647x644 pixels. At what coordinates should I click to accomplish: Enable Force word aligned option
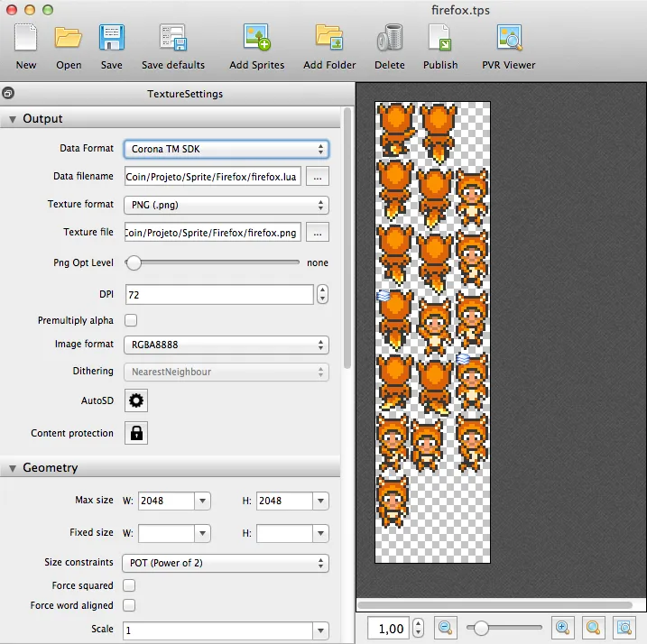(129, 605)
